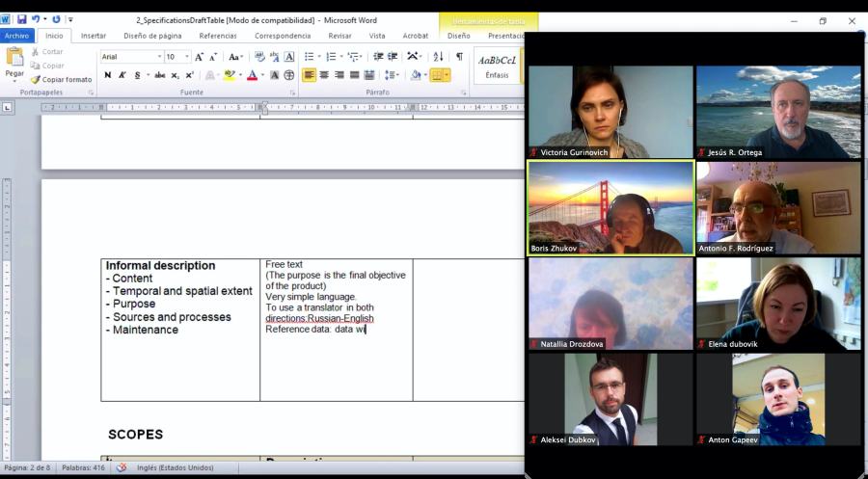
Task: Open the Arial font name dropdown
Action: 159,57
